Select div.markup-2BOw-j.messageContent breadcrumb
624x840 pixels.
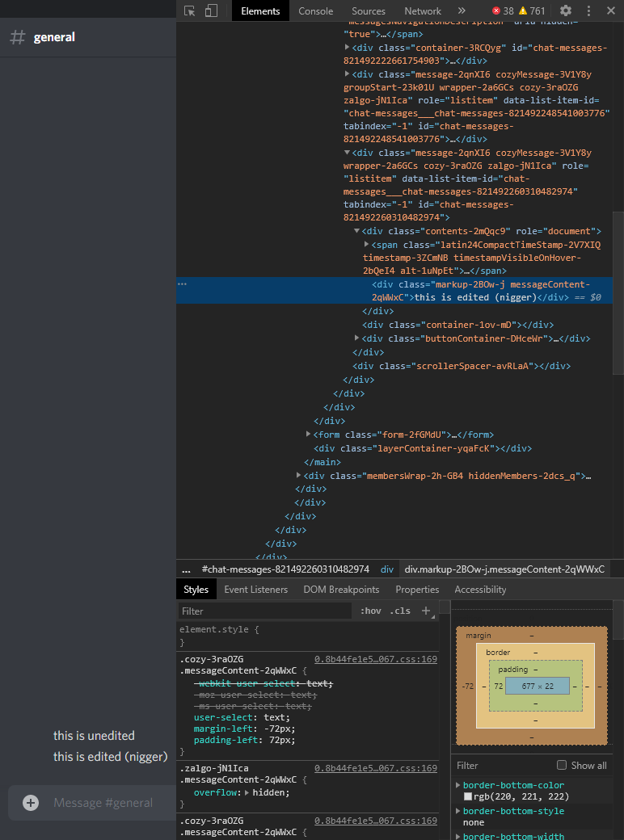coord(504,569)
